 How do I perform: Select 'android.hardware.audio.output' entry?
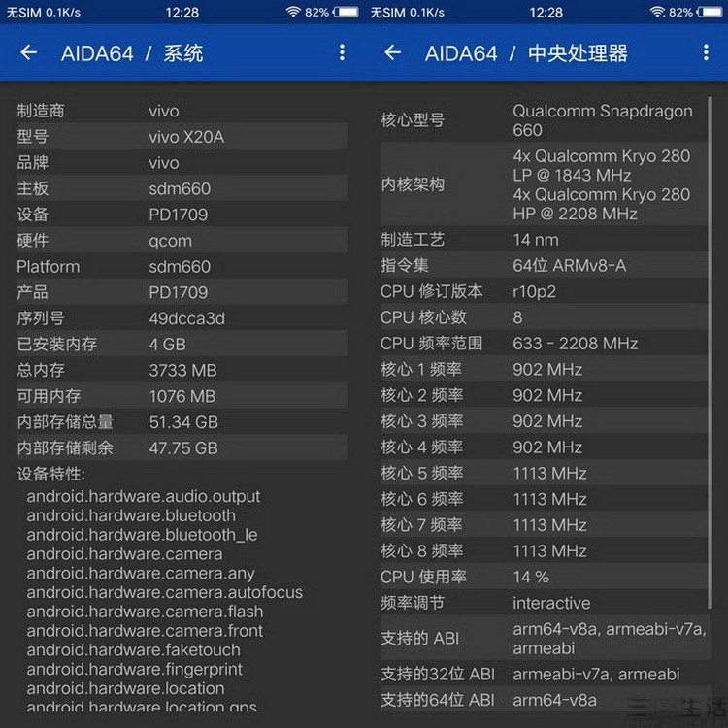coord(143,497)
